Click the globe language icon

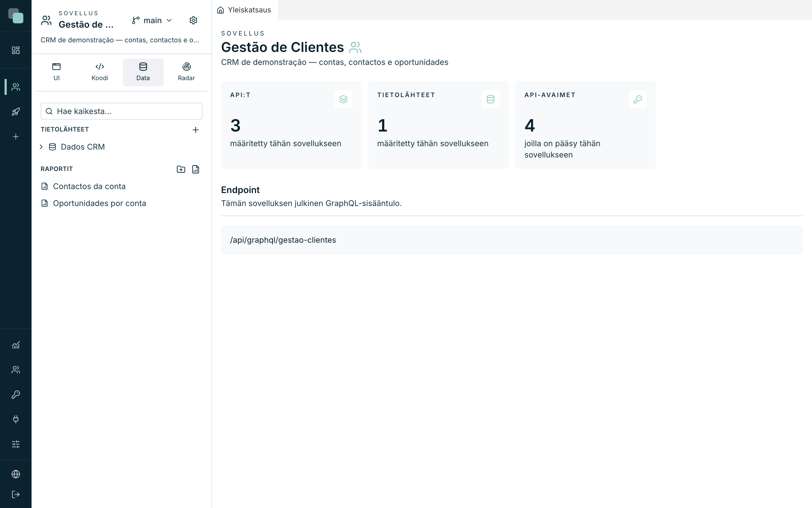point(16,474)
